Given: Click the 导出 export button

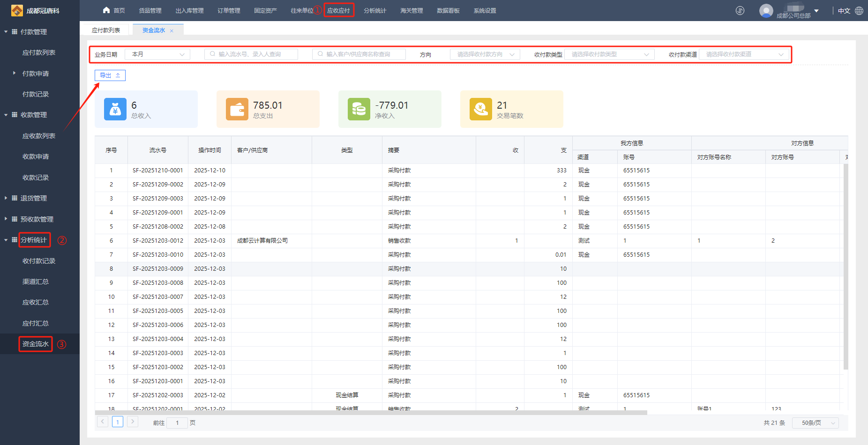Looking at the screenshot, I should (x=110, y=75).
